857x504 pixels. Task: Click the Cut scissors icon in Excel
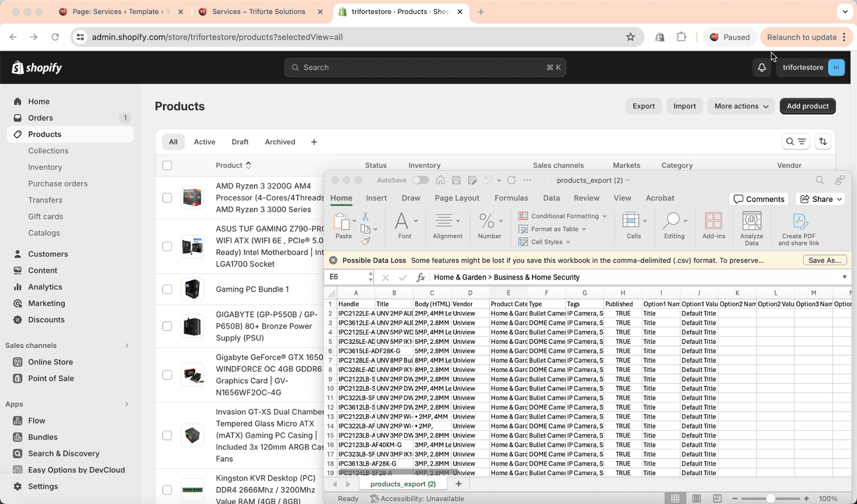(x=365, y=216)
